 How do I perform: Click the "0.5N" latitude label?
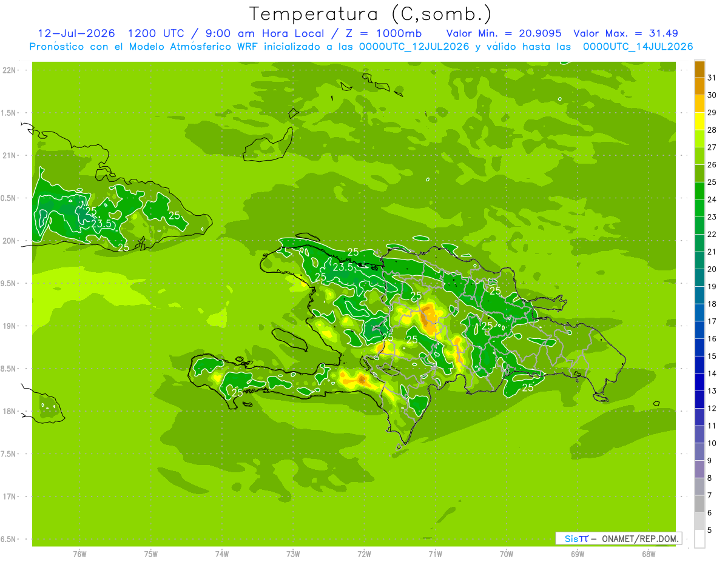[x=9, y=199]
